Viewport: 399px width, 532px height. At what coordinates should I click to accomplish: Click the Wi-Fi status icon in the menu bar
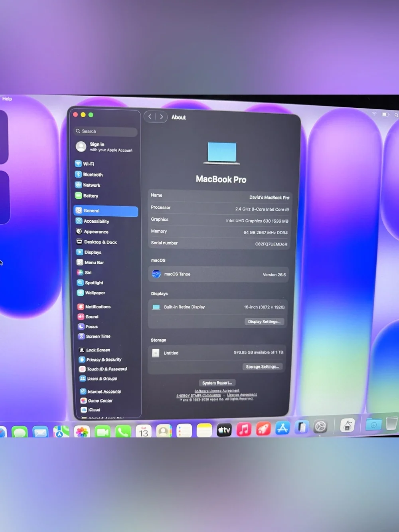point(374,114)
